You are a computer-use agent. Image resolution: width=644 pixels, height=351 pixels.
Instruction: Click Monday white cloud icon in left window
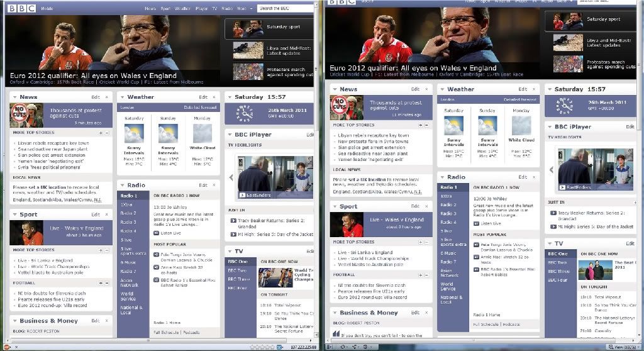(x=203, y=133)
